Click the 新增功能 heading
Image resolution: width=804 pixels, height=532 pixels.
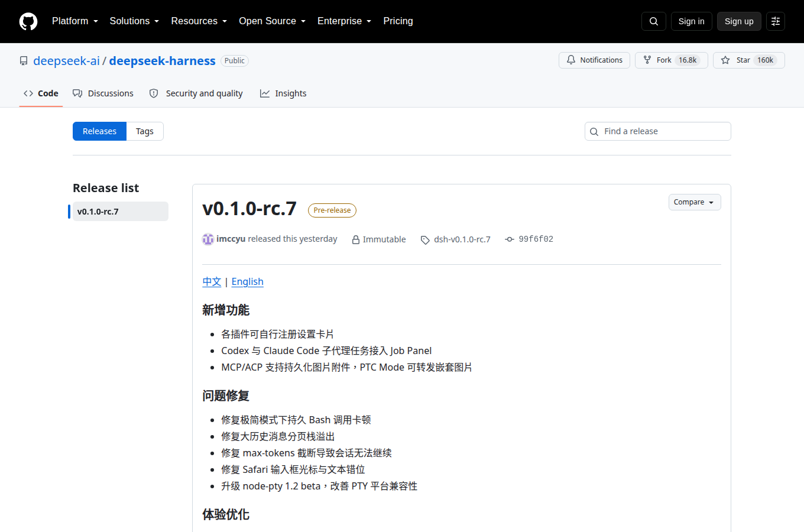(226, 310)
